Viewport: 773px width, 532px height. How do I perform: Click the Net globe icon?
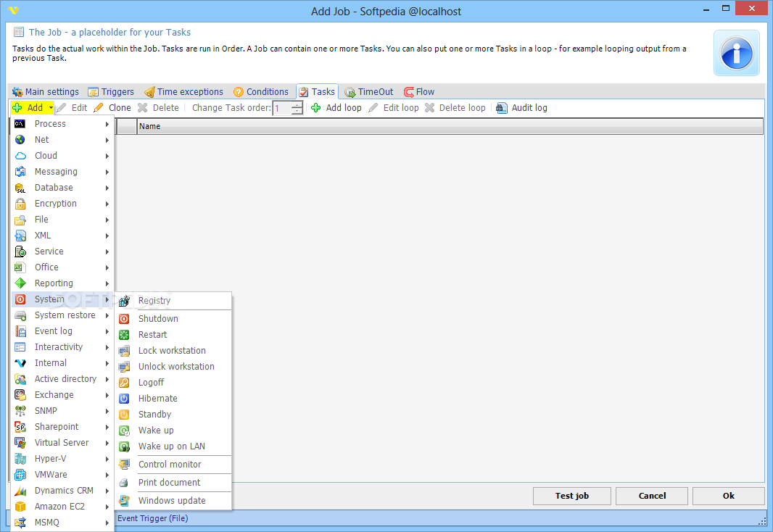(20, 139)
